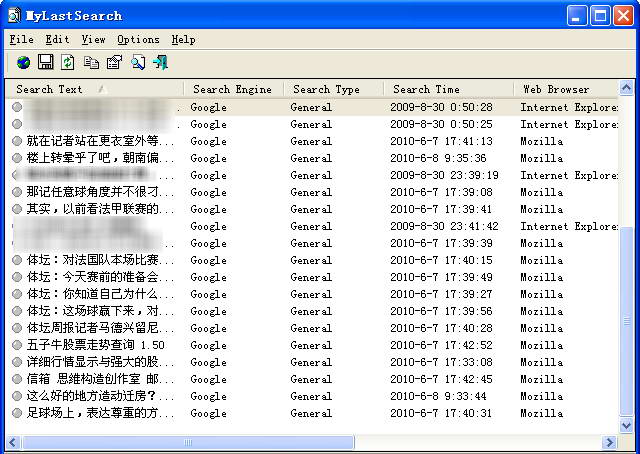The height and width of the screenshot is (454, 640).
Task: Click the vertical scrollbar down arrow
Action: [627, 426]
